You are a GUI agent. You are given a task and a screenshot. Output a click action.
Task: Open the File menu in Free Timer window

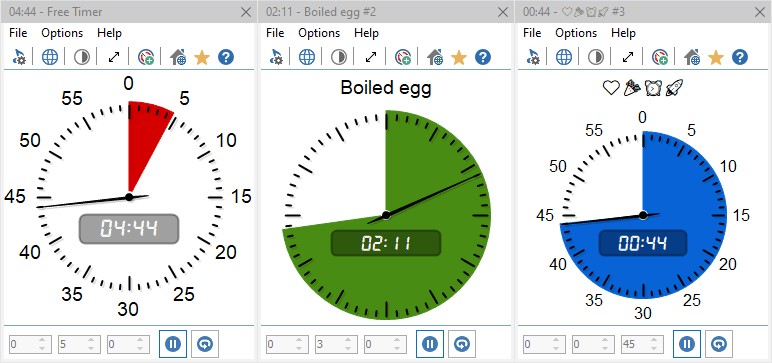coord(18,33)
